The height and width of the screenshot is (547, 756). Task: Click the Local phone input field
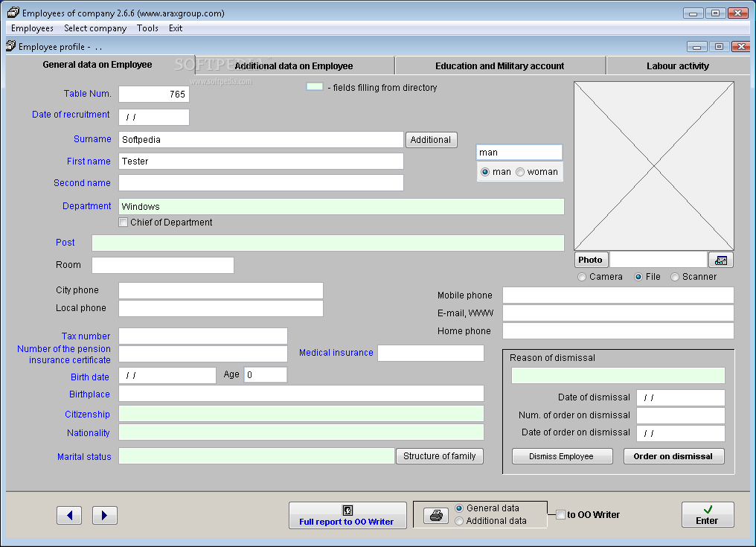221,308
